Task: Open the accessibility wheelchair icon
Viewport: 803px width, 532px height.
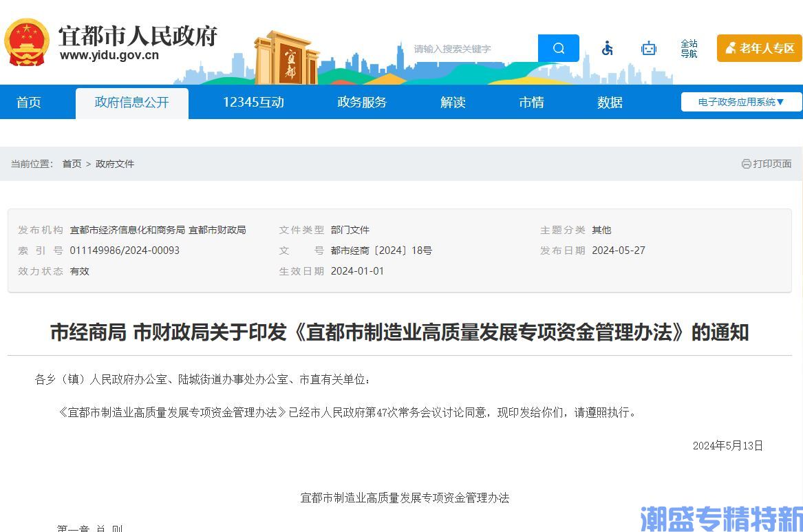Action: [608, 48]
